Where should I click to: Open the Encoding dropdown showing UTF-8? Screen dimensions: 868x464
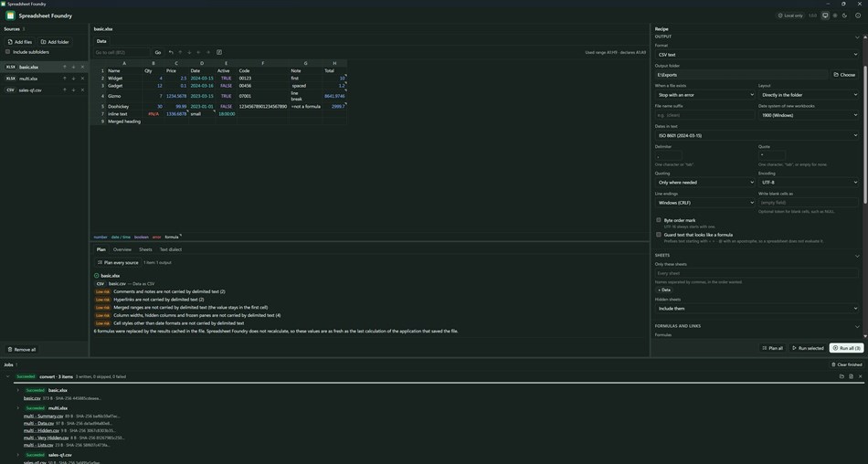click(809, 182)
